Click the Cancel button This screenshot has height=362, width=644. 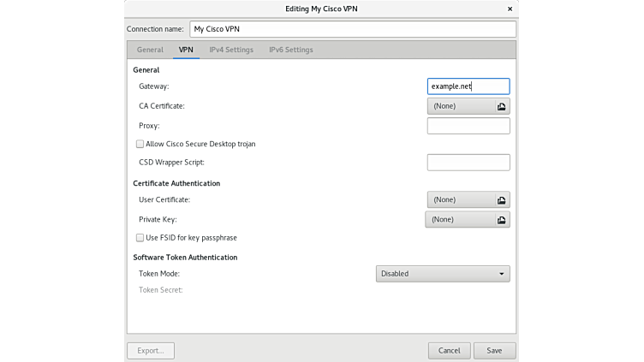449,350
